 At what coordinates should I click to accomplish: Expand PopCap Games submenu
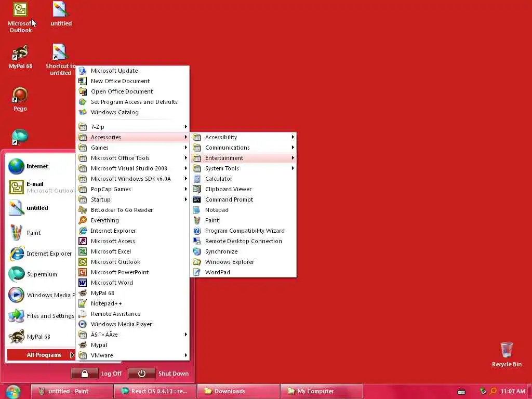pyautogui.click(x=132, y=189)
